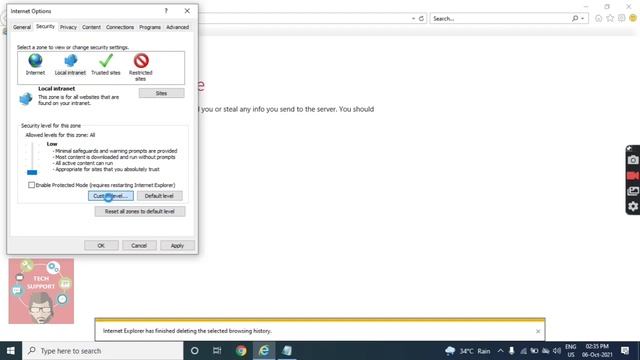The width and height of the screenshot is (640, 360).
Task: Click the security level slider handle
Action: [32, 172]
